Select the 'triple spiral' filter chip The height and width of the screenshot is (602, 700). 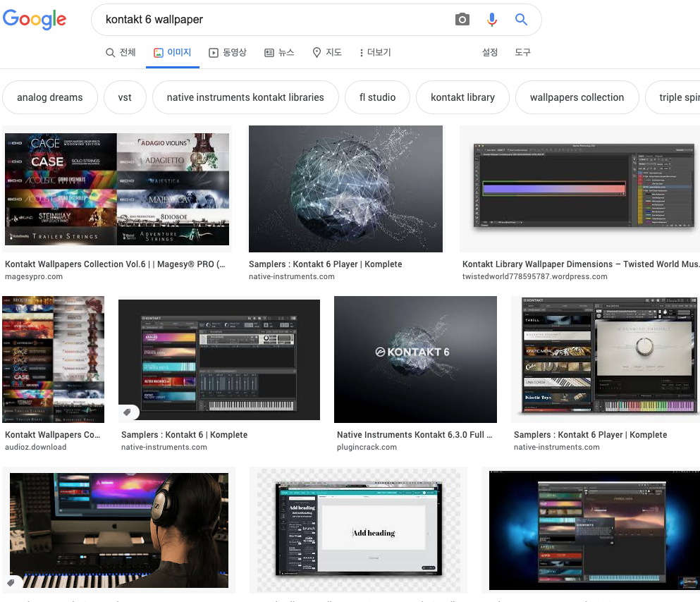click(674, 97)
